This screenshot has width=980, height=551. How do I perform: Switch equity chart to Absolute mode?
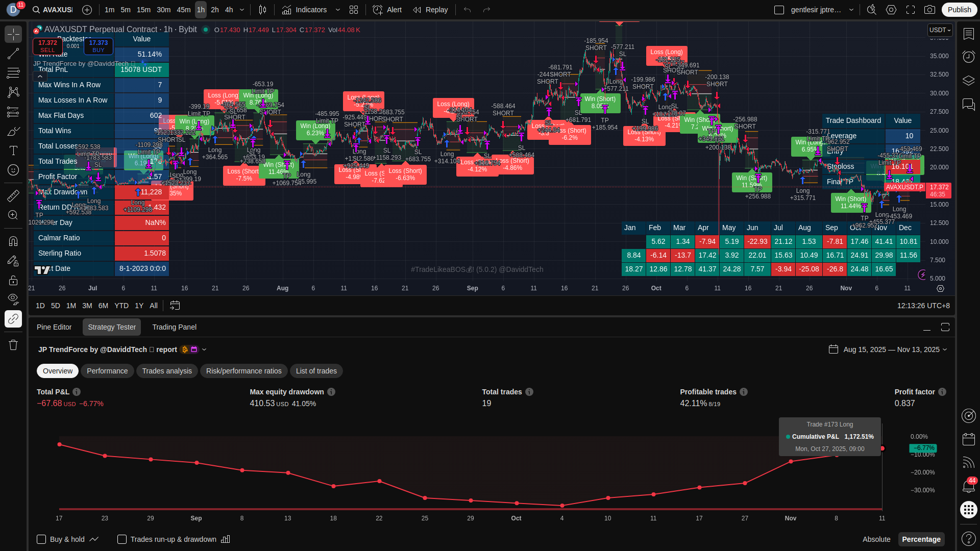pos(876,539)
